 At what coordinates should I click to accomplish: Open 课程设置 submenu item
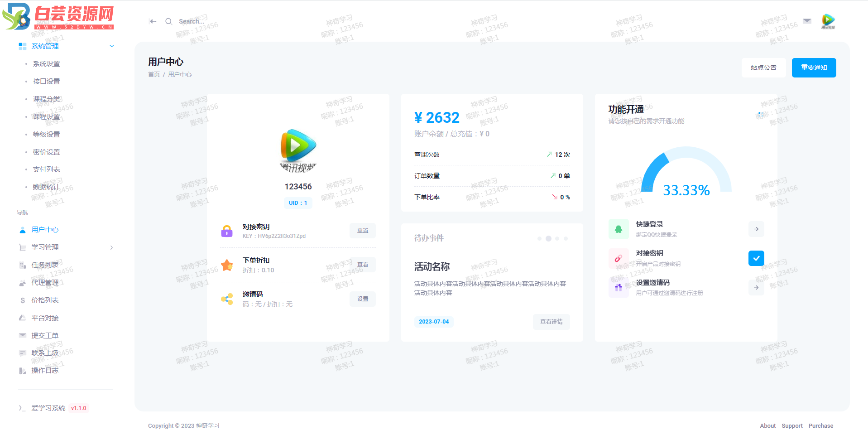[x=47, y=117]
